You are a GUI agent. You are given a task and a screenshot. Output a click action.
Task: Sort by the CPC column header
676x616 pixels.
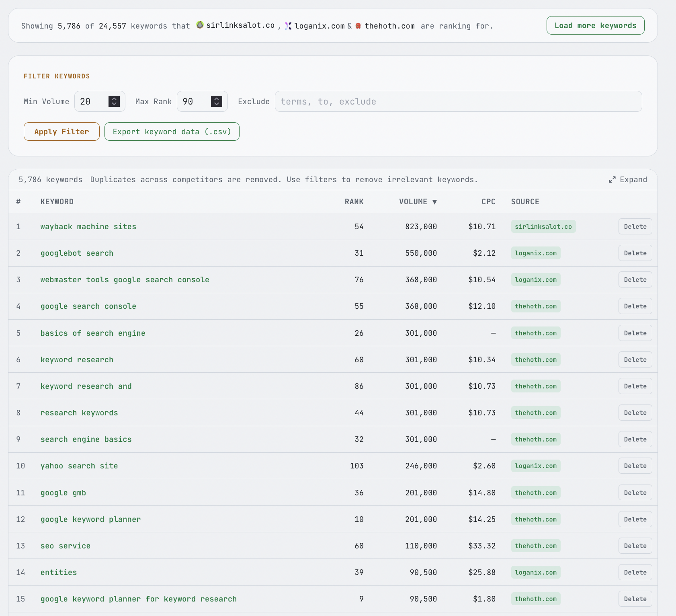(x=488, y=202)
